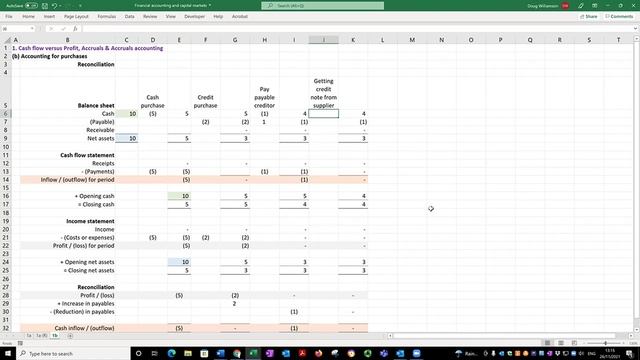Viewport: 640px width, 360px height.
Task: Open the Developer tab
Action: point(194,16)
